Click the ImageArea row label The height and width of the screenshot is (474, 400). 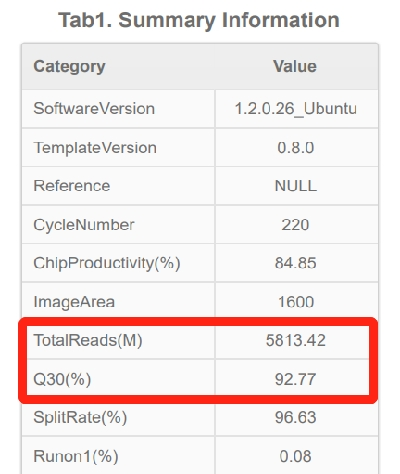pyautogui.click(x=74, y=302)
